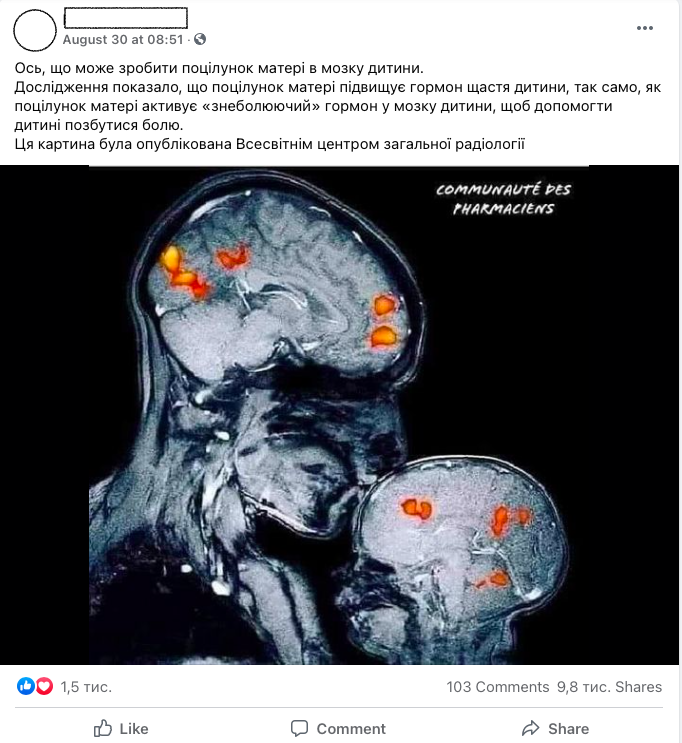Click the globe public audience icon

point(200,39)
